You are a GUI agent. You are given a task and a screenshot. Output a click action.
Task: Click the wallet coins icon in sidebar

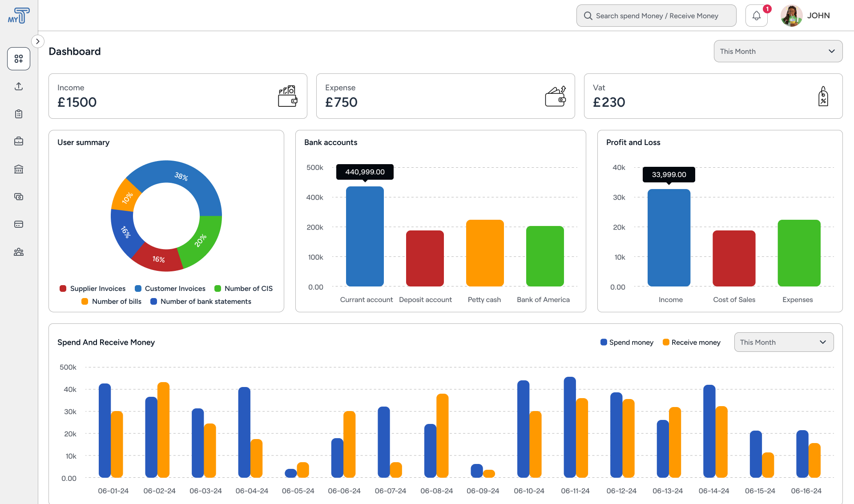(x=19, y=197)
